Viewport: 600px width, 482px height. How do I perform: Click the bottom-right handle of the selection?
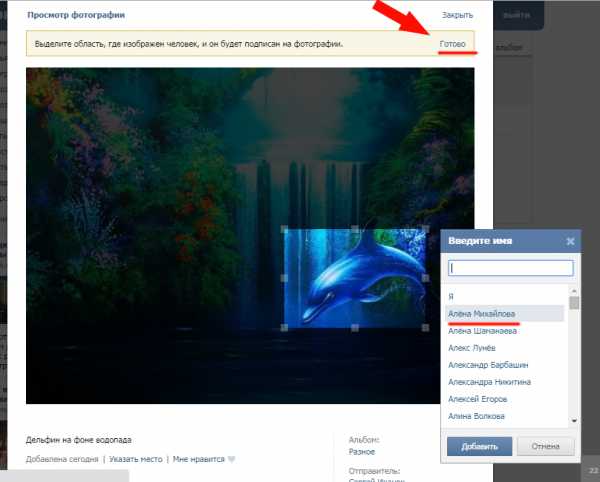pyautogui.click(x=425, y=328)
